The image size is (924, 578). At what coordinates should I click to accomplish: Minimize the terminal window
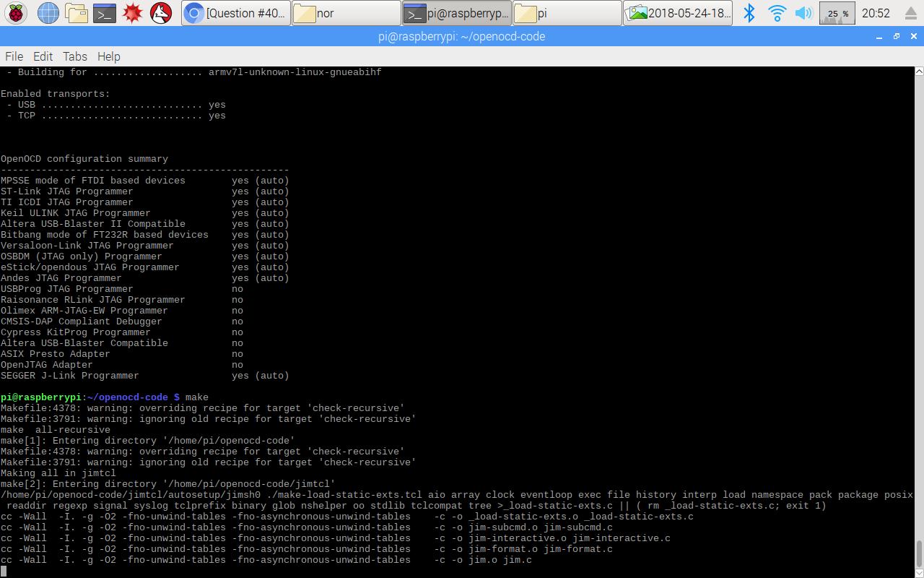pos(879,36)
